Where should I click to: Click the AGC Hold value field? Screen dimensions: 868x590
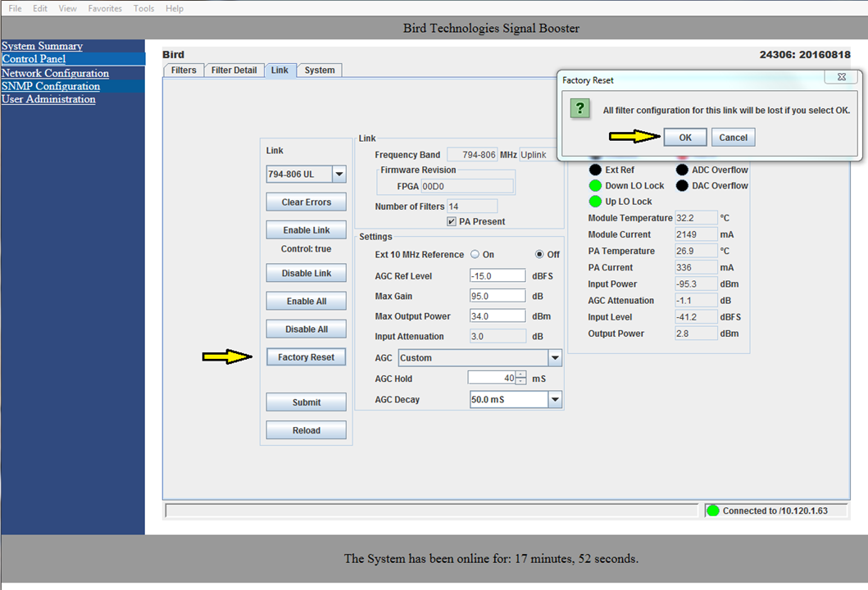tap(492, 378)
